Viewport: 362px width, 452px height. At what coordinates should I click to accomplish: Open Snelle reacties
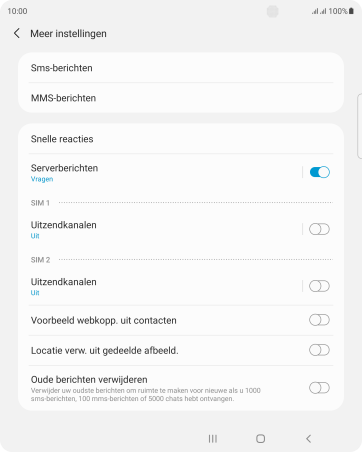tap(181, 139)
